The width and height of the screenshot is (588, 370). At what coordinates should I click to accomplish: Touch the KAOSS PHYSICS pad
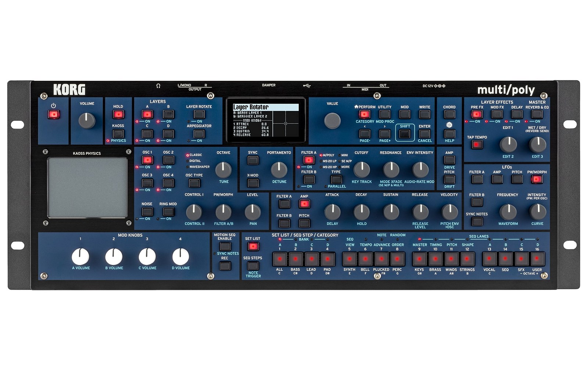point(87,187)
